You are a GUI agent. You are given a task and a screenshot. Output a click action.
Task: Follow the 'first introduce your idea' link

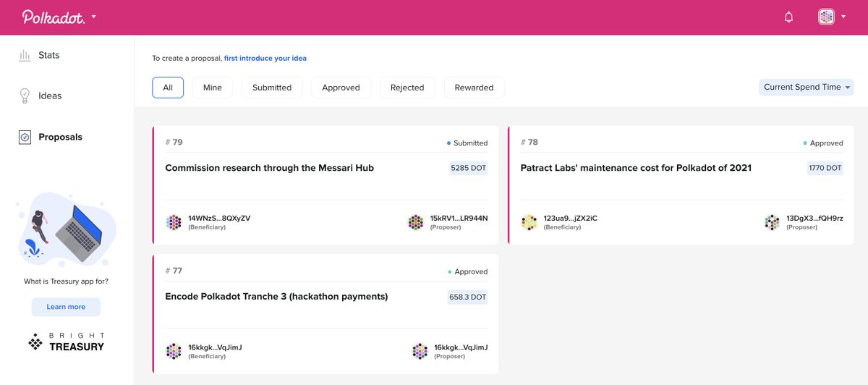(x=265, y=58)
